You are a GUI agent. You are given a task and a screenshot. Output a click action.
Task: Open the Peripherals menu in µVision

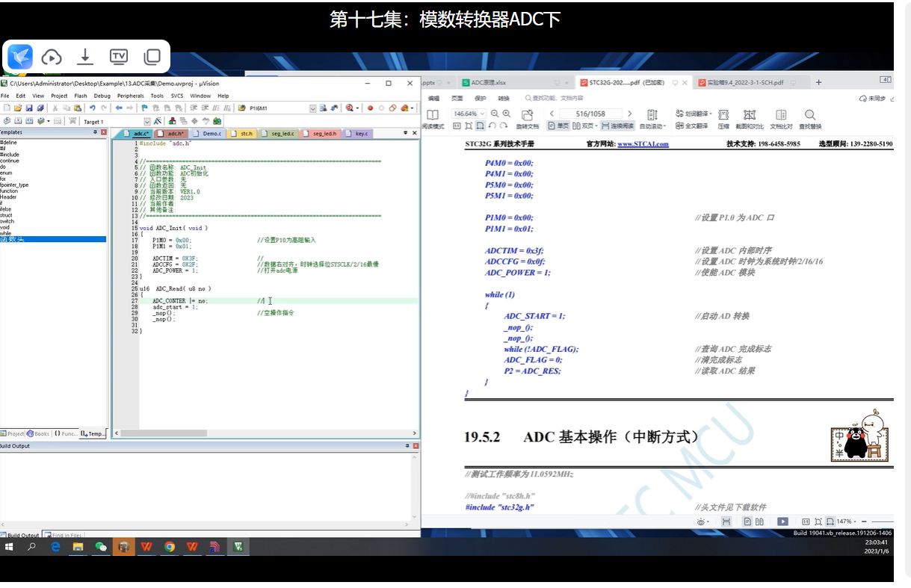coord(130,96)
